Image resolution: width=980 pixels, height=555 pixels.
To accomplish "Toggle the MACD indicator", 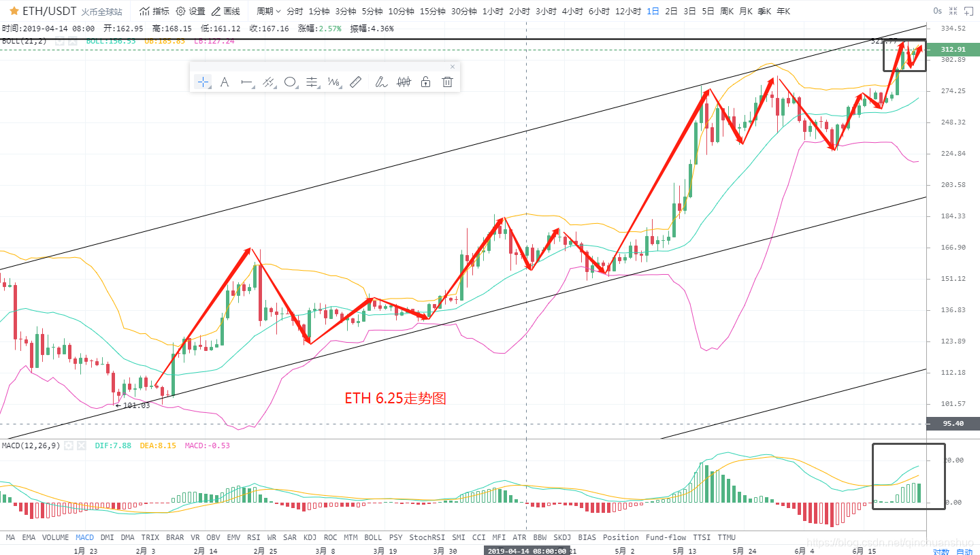I will [x=85, y=537].
